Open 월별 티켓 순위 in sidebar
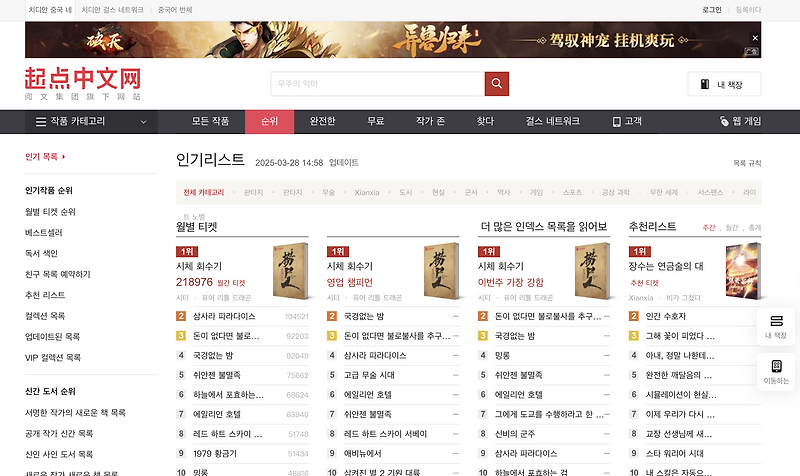800x476 pixels. coord(50,212)
